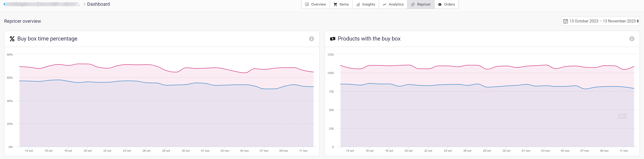644x159 pixels.
Task: Click the Analytics trend line icon
Action: click(x=385, y=5)
